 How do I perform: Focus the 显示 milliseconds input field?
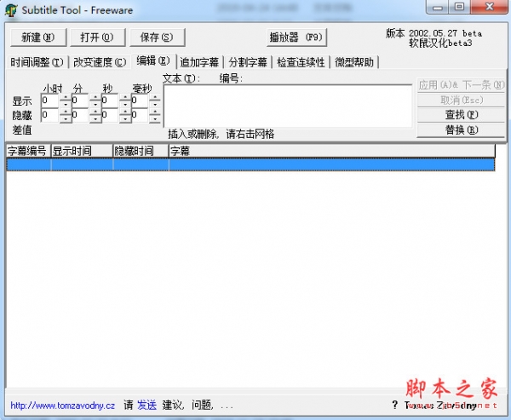tap(140, 101)
